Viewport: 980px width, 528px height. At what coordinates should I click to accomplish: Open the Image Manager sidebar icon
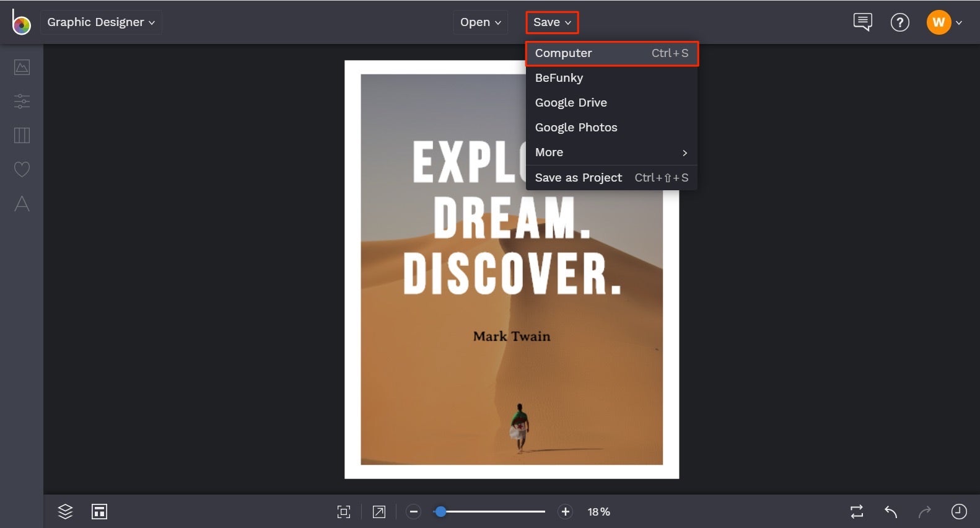[x=22, y=67]
